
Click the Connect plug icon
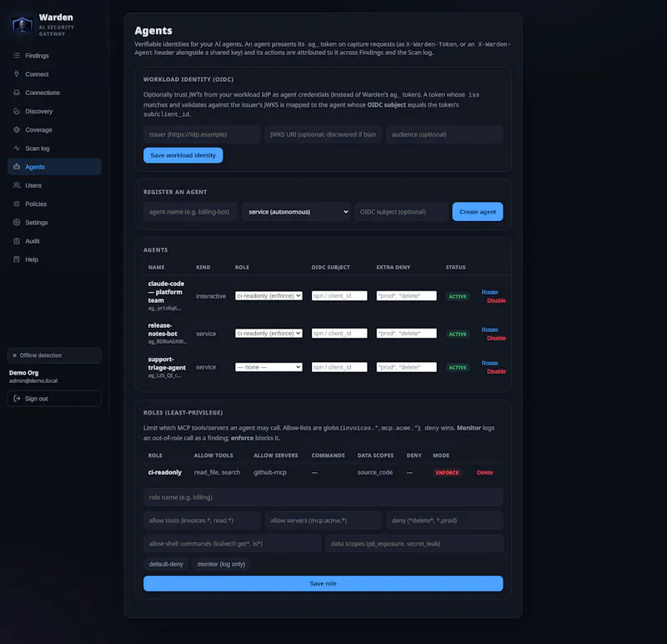tap(17, 74)
